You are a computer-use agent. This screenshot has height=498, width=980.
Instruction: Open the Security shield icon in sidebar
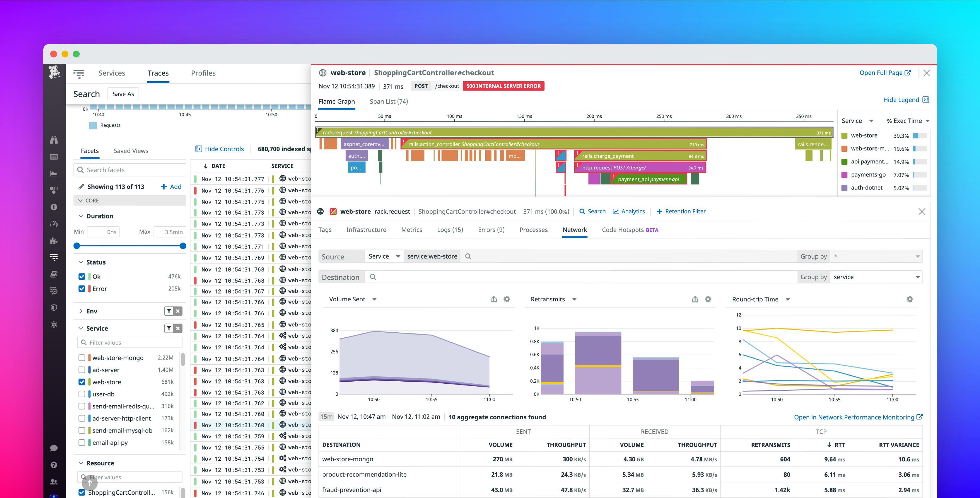point(54,308)
